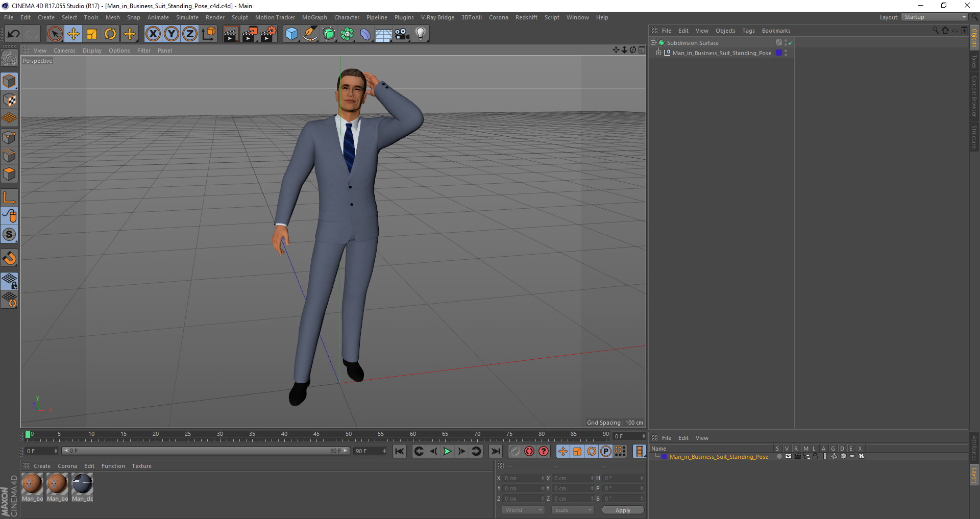This screenshot has height=519, width=980.
Task: Step the X position value
Action: point(543,478)
